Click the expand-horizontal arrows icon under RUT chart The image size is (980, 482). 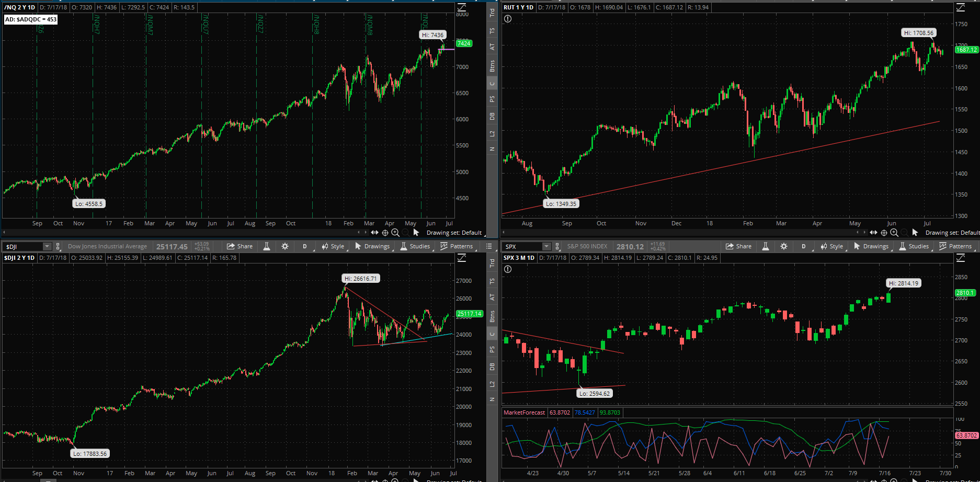pyautogui.click(x=873, y=233)
